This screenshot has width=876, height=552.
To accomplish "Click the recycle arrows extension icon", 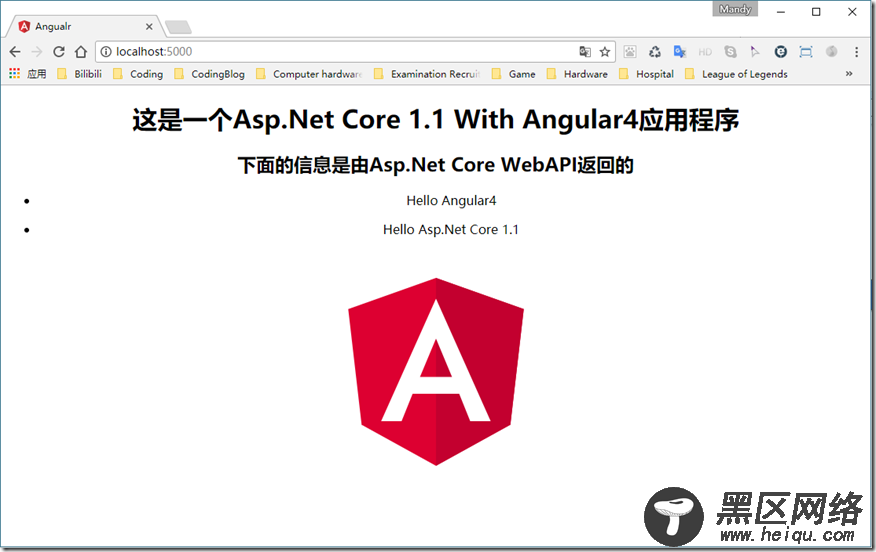I will (655, 52).
